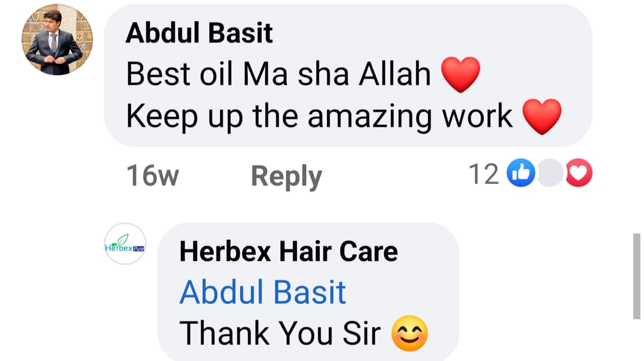Select Abdul Basit's grey comment bubble
The image size is (644, 361).
coord(348,75)
